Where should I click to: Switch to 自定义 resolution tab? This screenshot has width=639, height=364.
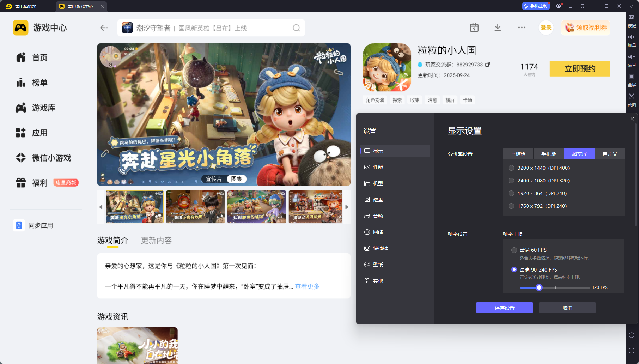click(x=610, y=154)
